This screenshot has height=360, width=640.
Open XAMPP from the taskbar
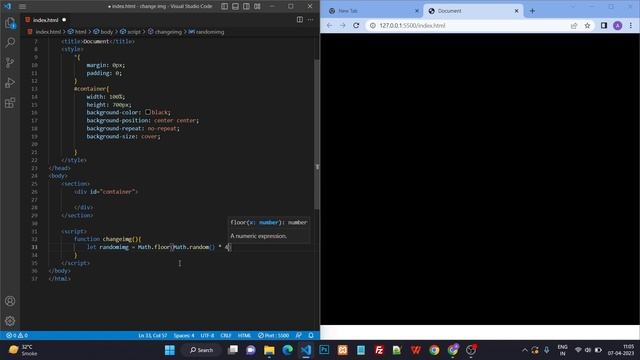click(342, 350)
